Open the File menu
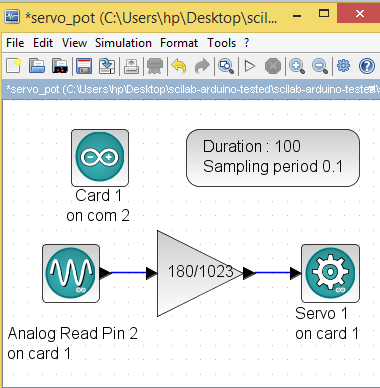This screenshot has height=388, width=380. click(15, 43)
